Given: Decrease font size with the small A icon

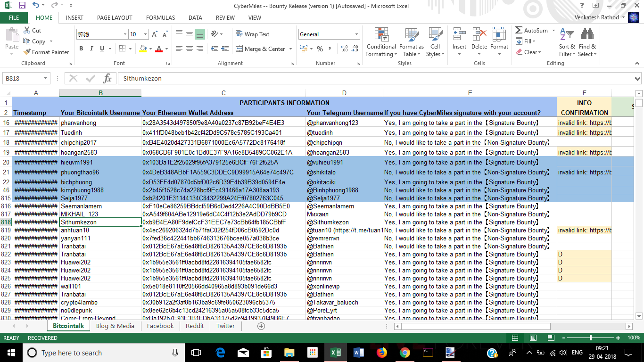Looking at the screenshot, I should [165, 34].
